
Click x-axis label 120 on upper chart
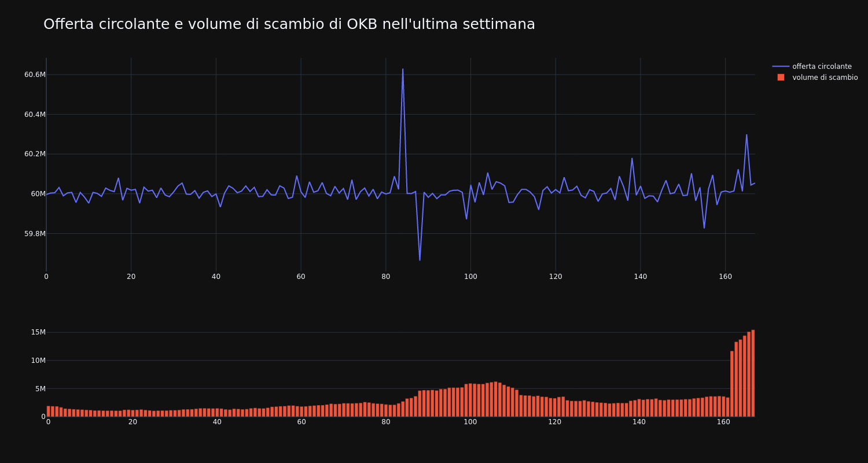click(556, 277)
